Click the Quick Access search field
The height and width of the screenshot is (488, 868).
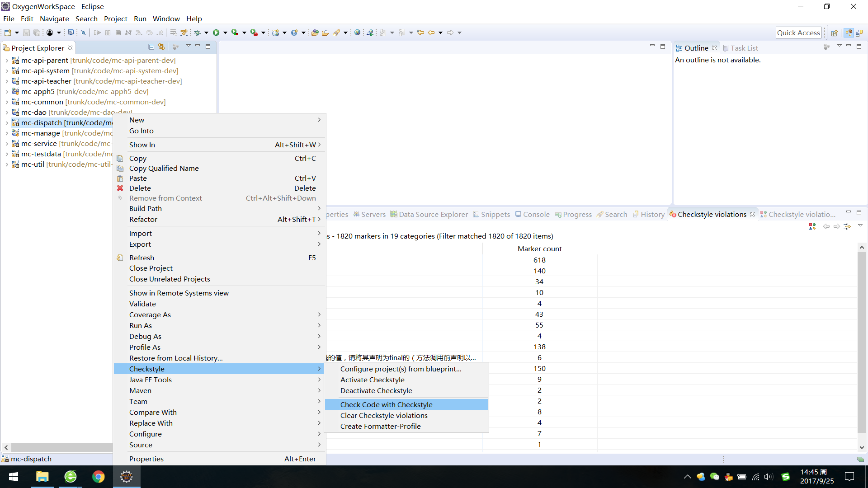click(798, 33)
